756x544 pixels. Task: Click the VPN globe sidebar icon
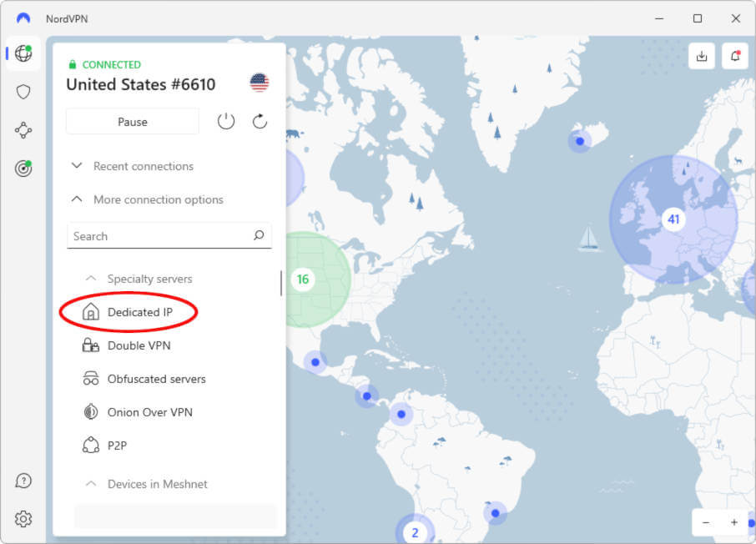23,53
